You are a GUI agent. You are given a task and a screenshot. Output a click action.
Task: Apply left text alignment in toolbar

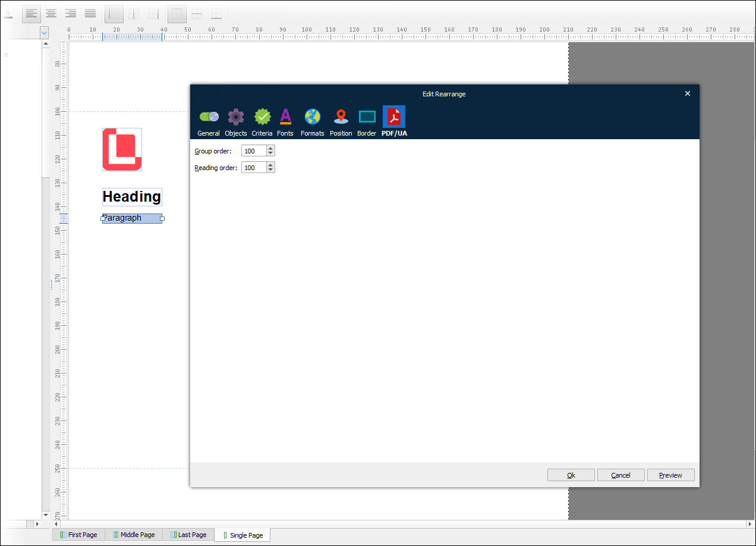point(31,13)
